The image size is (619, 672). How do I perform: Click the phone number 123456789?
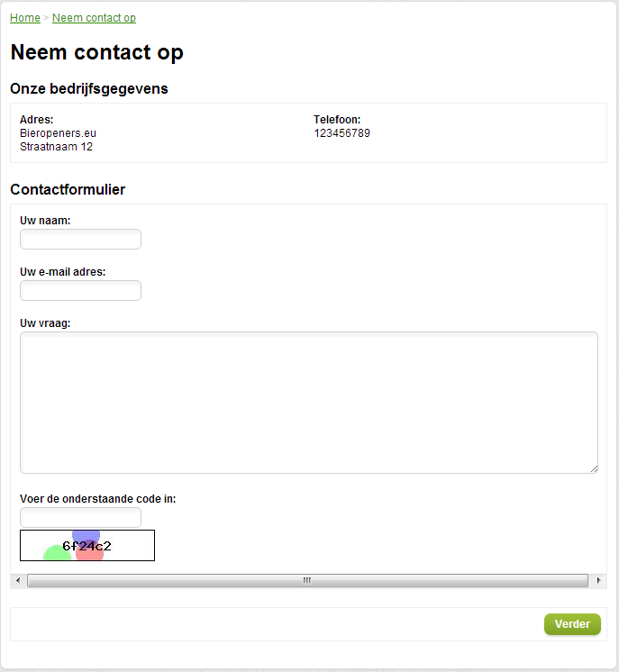341,133
